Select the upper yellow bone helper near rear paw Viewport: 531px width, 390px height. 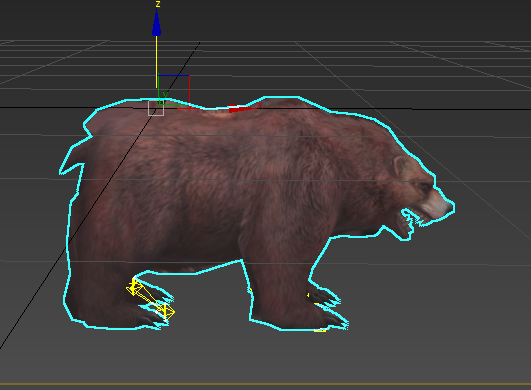pos(135,287)
